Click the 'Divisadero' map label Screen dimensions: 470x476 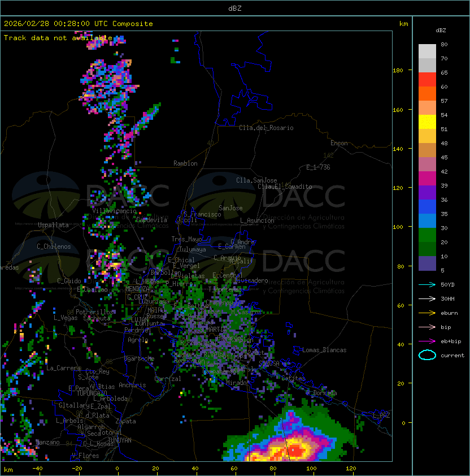(x=251, y=280)
